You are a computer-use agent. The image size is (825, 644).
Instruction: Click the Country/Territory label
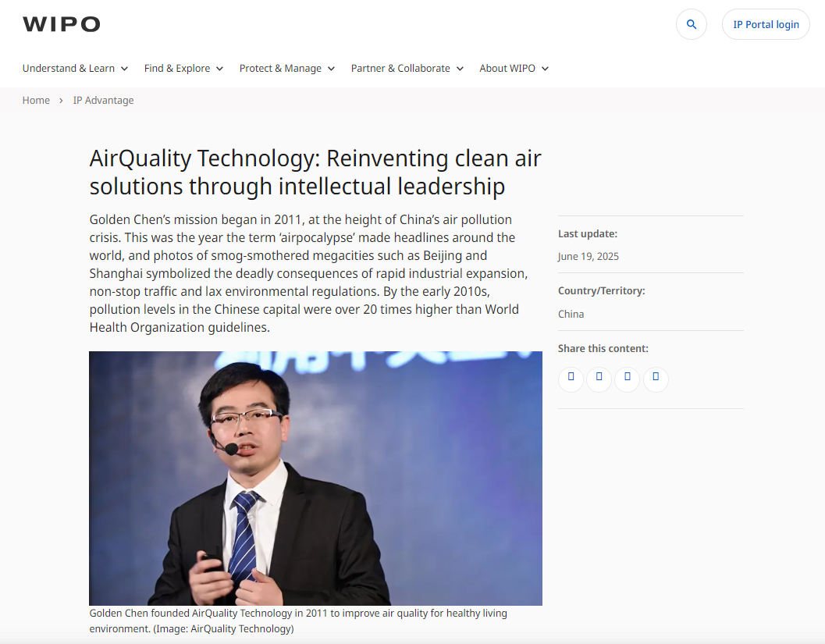coord(602,291)
